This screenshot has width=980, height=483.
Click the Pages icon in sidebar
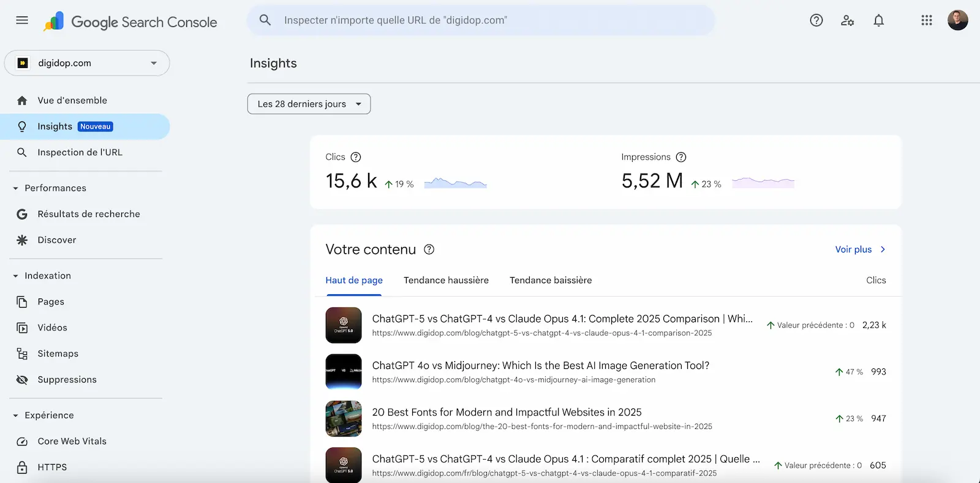pyautogui.click(x=22, y=302)
